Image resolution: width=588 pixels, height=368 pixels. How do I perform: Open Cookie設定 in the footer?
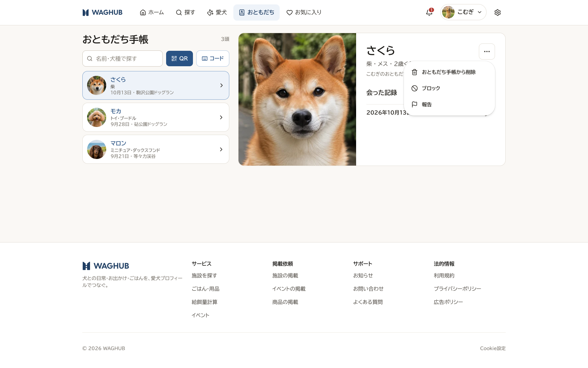493,348
